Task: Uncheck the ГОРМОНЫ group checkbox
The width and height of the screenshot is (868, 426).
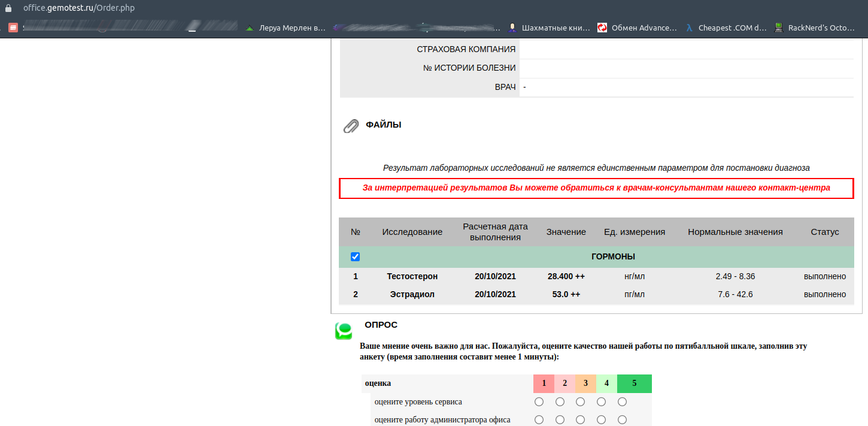Action: (355, 256)
